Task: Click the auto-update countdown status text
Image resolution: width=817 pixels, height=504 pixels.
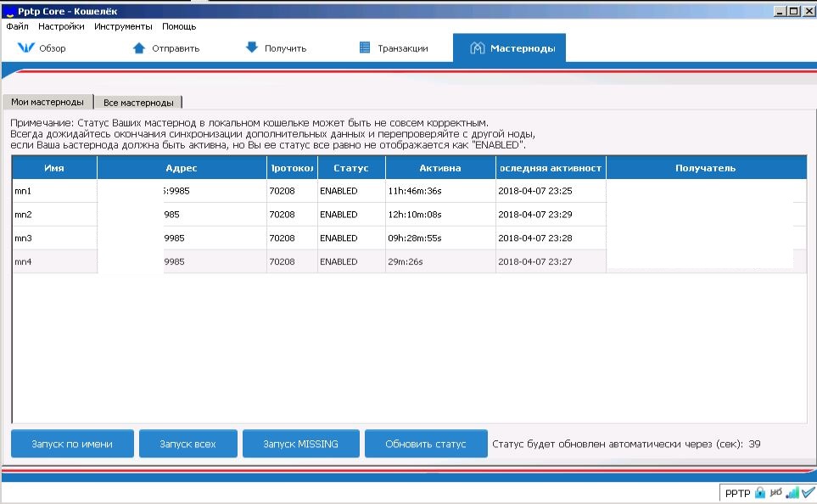Action: [x=626, y=444]
